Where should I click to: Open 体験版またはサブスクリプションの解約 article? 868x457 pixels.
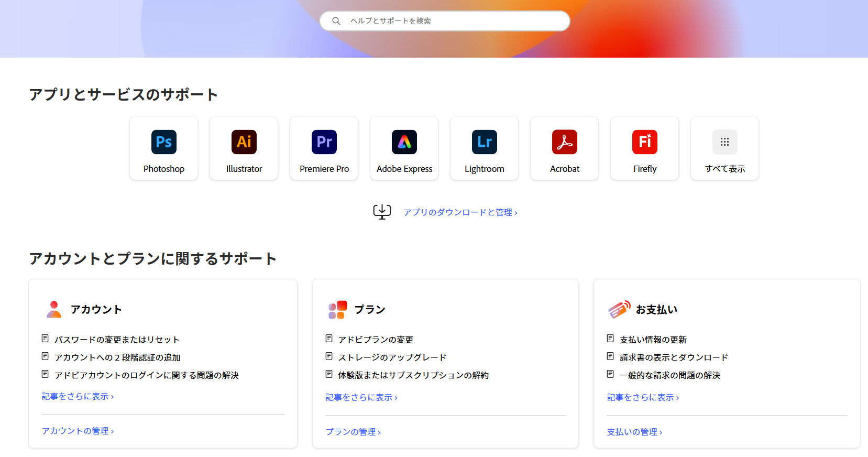coord(413,375)
